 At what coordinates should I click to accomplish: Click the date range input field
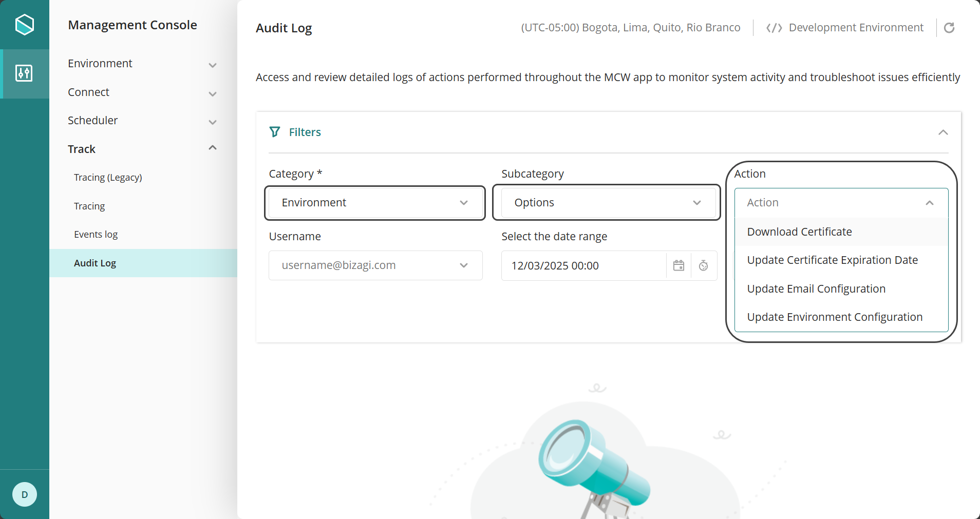click(x=583, y=266)
